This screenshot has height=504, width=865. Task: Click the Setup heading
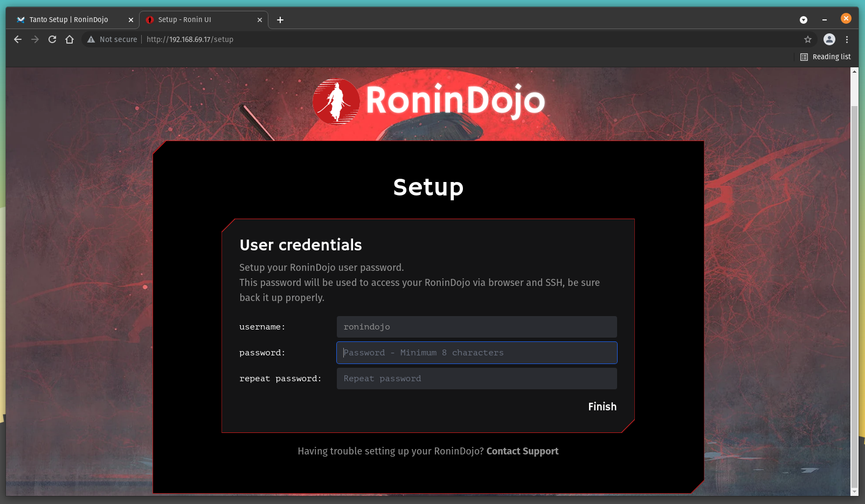click(428, 187)
